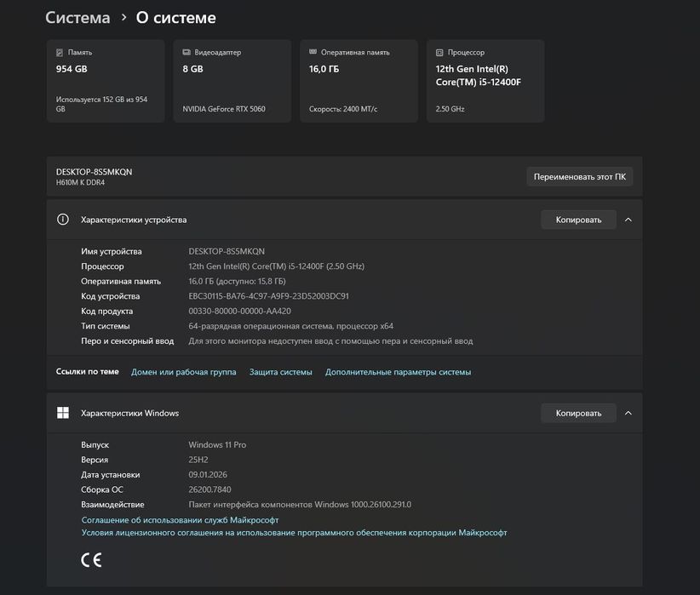The image size is (700, 595).
Task: Click the Ссылки по теме label
Action: pos(88,371)
